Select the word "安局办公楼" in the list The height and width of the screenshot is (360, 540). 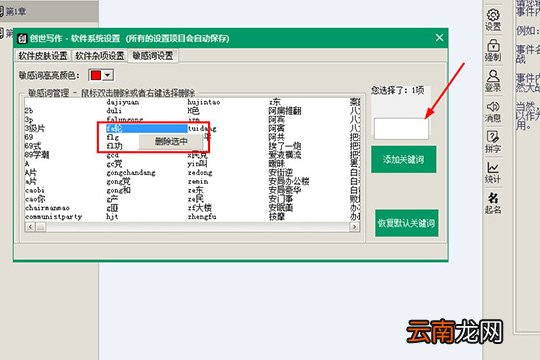289,181
